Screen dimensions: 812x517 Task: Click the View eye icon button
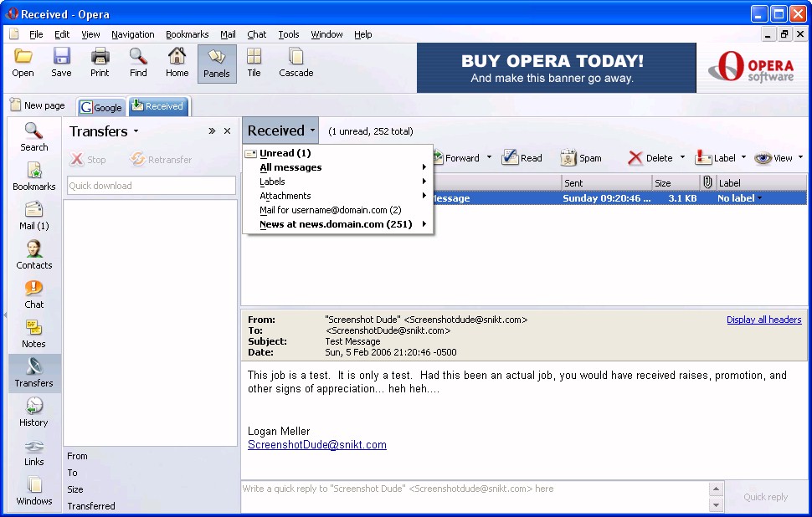tap(773, 158)
